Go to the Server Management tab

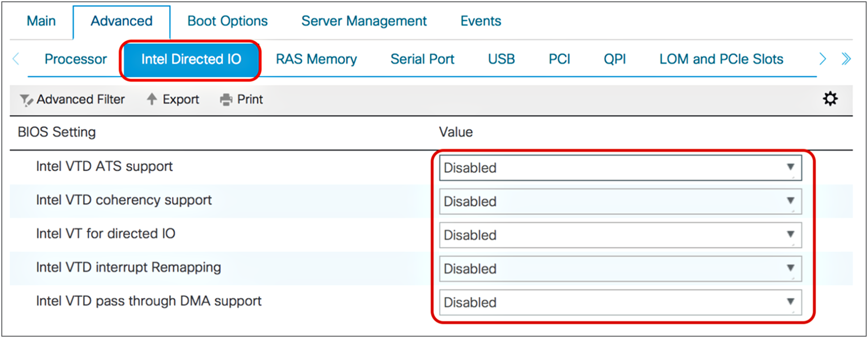click(x=364, y=21)
